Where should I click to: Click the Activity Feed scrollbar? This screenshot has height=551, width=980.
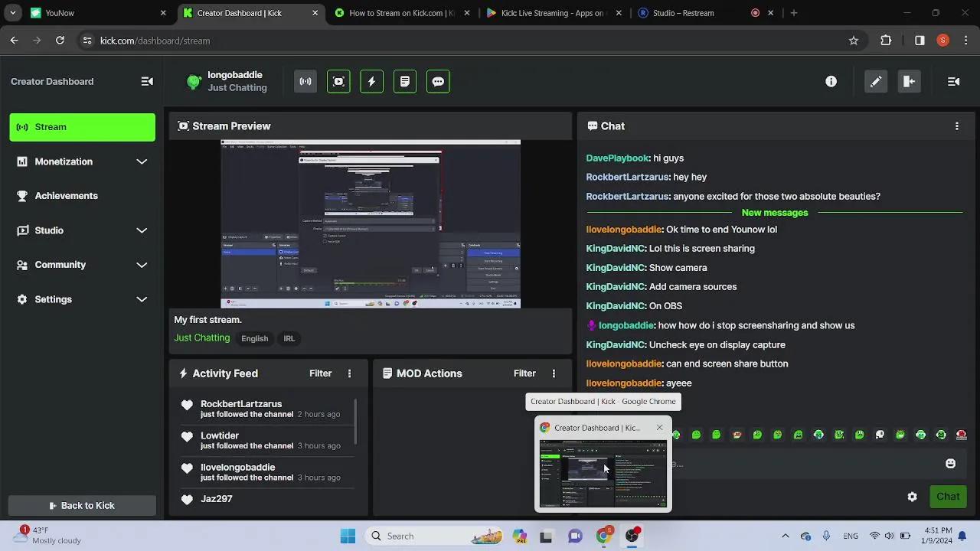tap(355, 421)
